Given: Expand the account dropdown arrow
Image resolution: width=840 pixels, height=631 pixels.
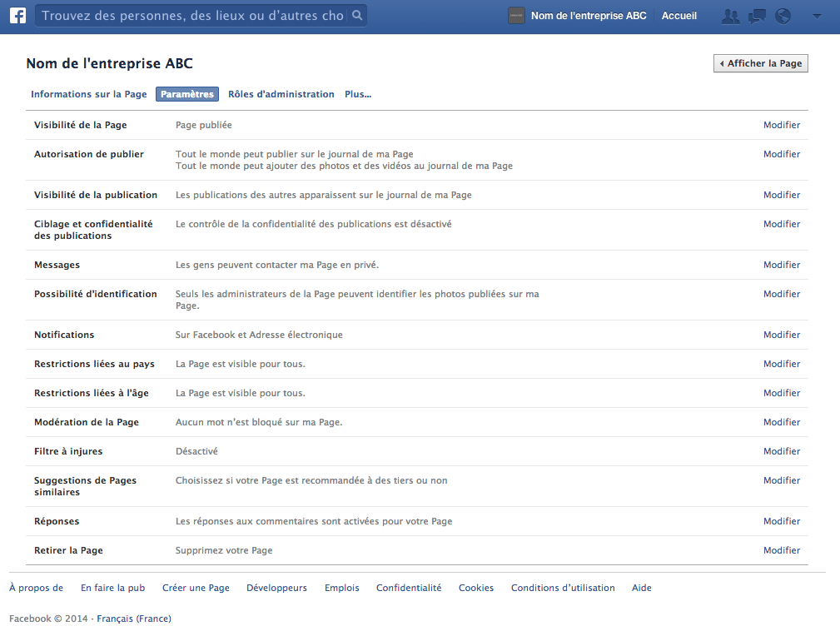Looking at the screenshot, I should 816,16.
